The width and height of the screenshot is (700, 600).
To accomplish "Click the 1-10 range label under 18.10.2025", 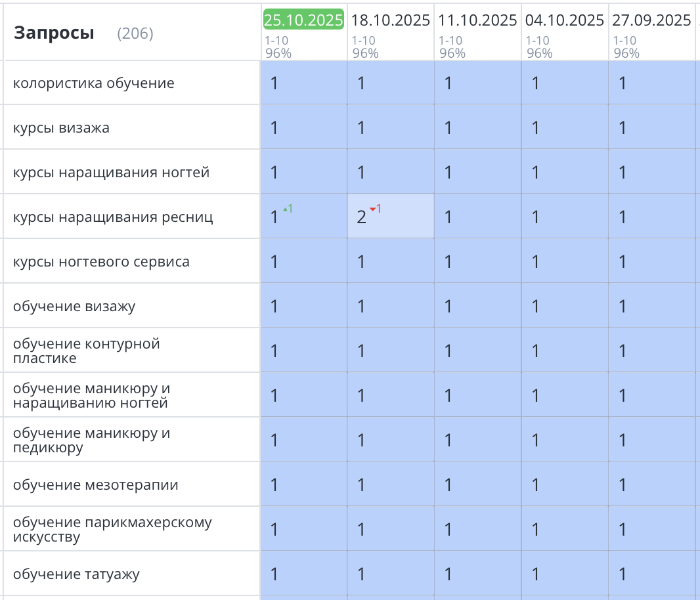I will click(x=359, y=40).
